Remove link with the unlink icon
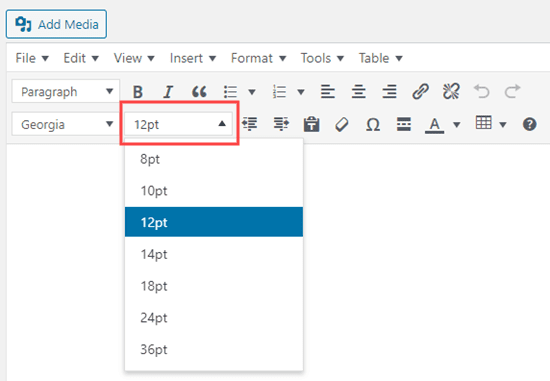Image resolution: width=550 pixels, height=381 pixels. click(451, 92)
